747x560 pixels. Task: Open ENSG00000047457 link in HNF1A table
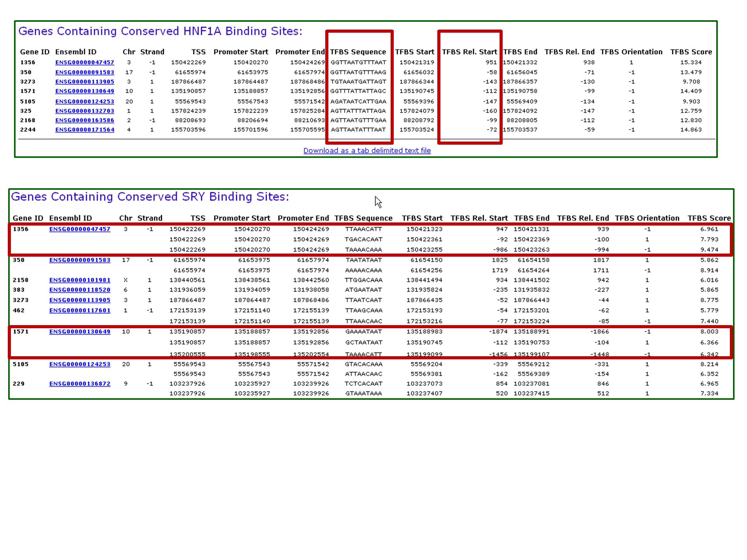84,62
